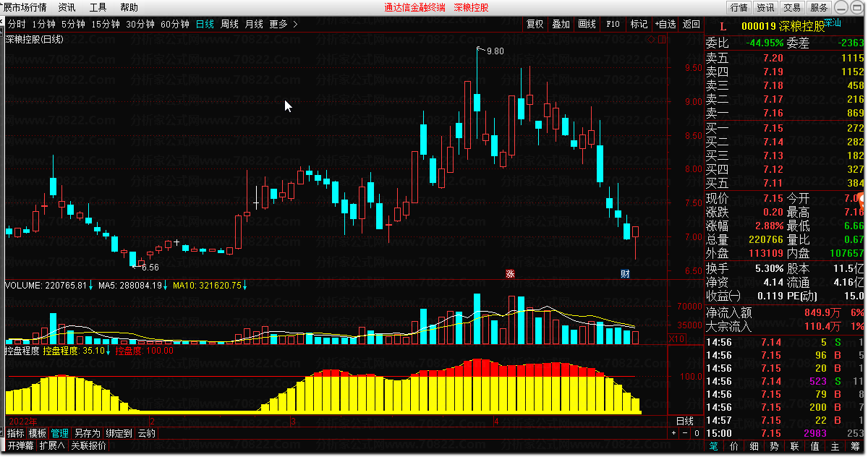The height and width of the screenshot is (457, 868).
Task: Expand the 扩展∧ panel
Action: 51,445
